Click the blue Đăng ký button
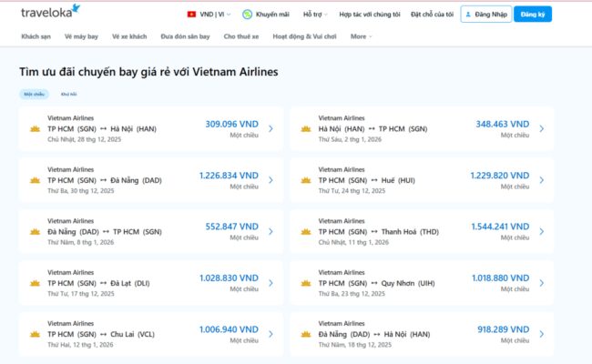 (533, 15)
